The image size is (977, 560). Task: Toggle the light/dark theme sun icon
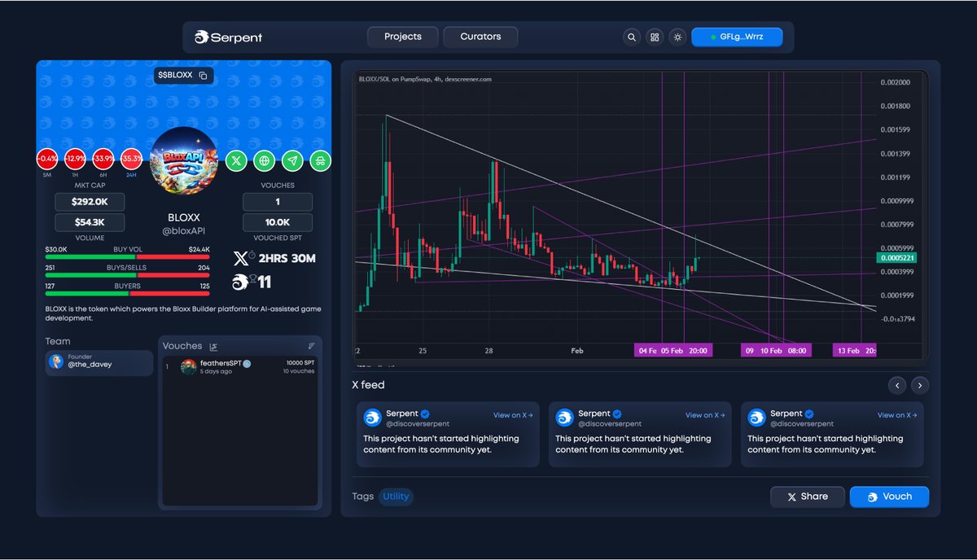tap(677, 37)
